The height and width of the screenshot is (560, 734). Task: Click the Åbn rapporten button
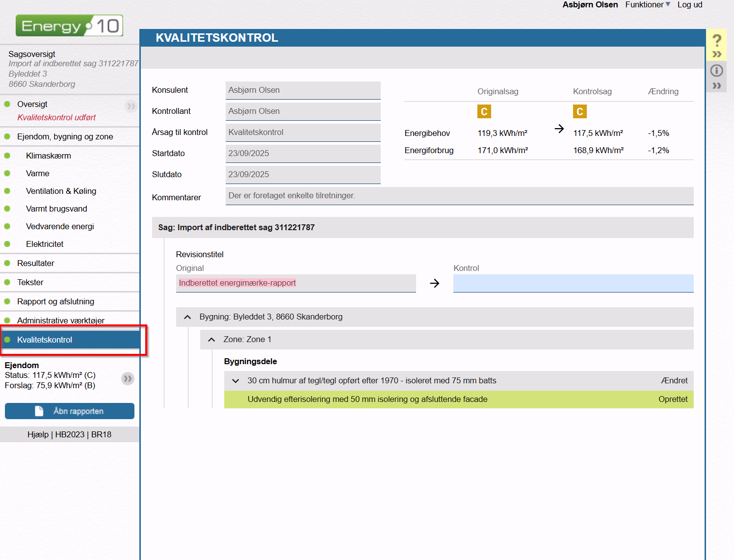[x=70, y=411]
